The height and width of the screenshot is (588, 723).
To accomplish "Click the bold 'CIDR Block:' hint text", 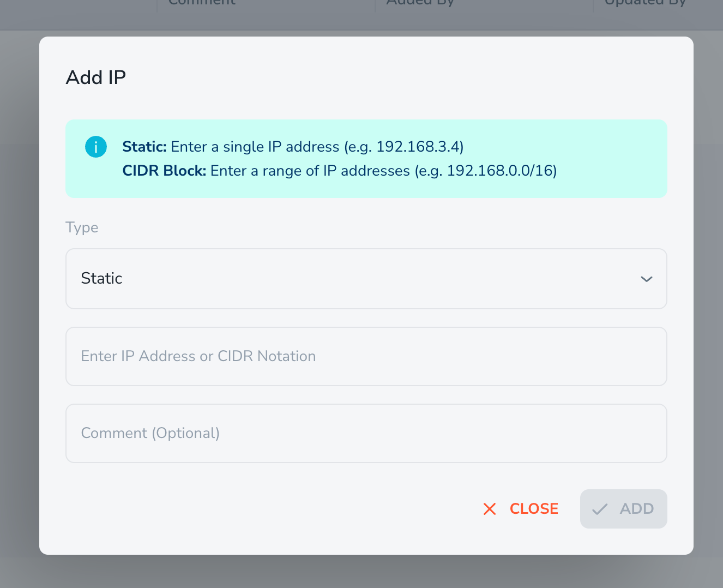I will pos(164,171).
